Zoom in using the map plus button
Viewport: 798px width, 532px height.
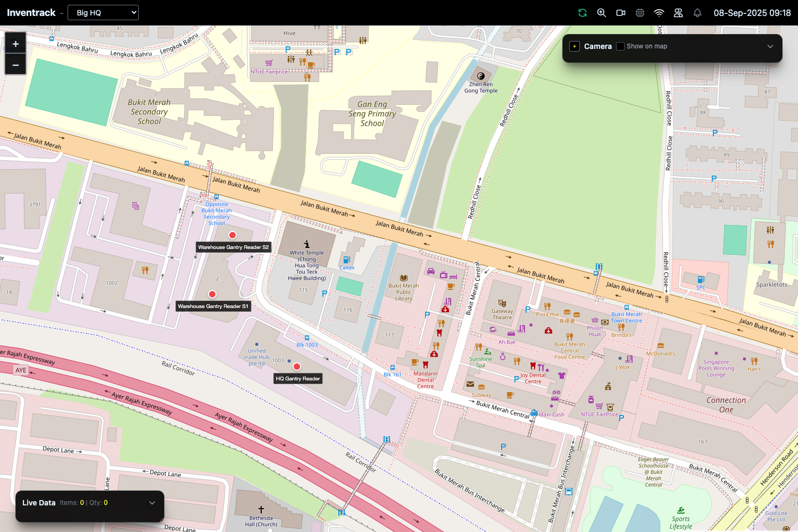(x=15, y=43)
